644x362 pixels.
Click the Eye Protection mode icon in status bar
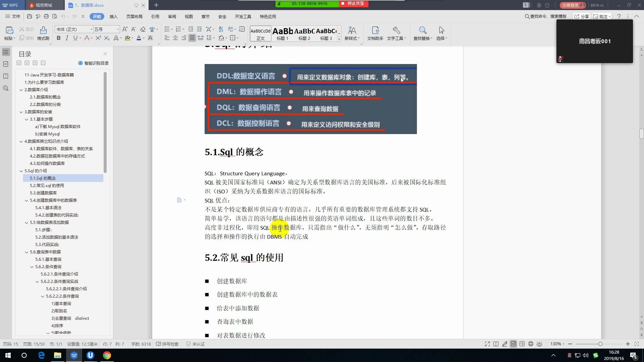[x=539, y=344]
